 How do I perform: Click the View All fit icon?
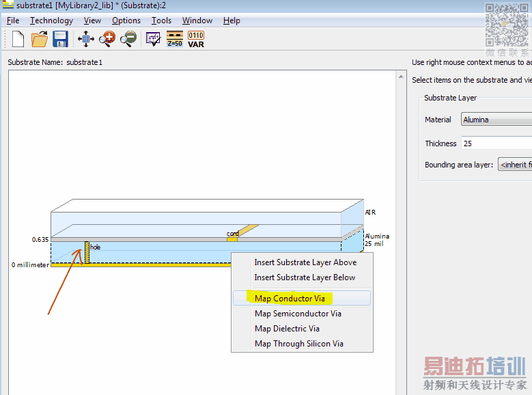[86, 39]
